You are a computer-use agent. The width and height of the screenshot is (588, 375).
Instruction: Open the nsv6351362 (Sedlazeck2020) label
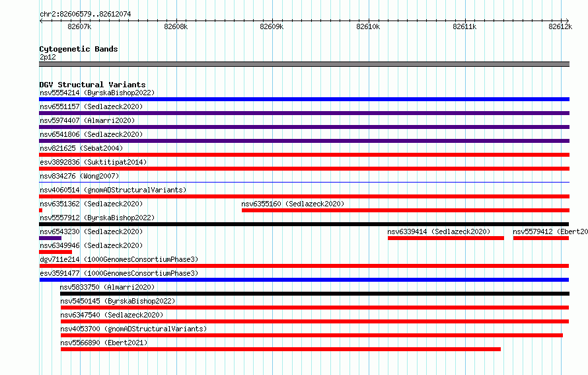pyautogui.click(x=91, y=204)
